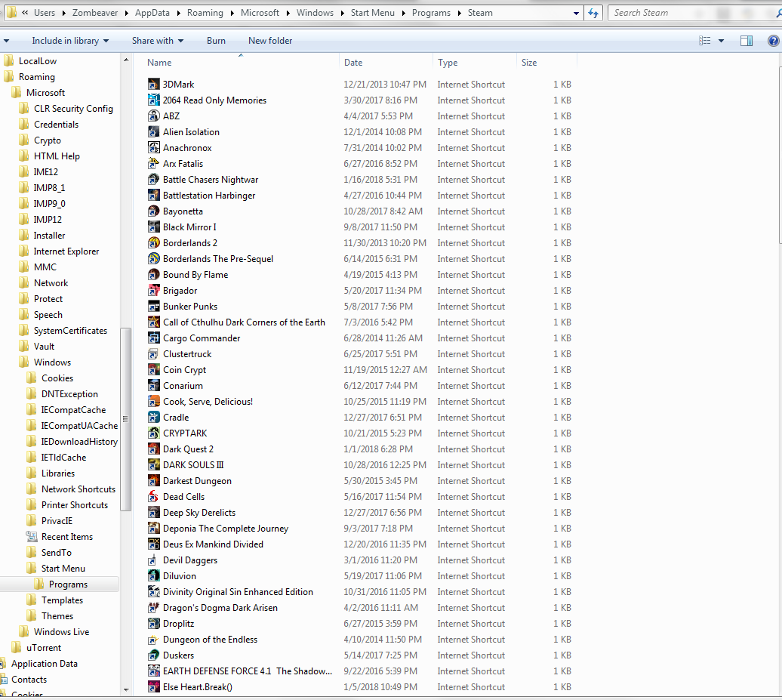Click the Dead Cells shortcut icon

point(154,496)
